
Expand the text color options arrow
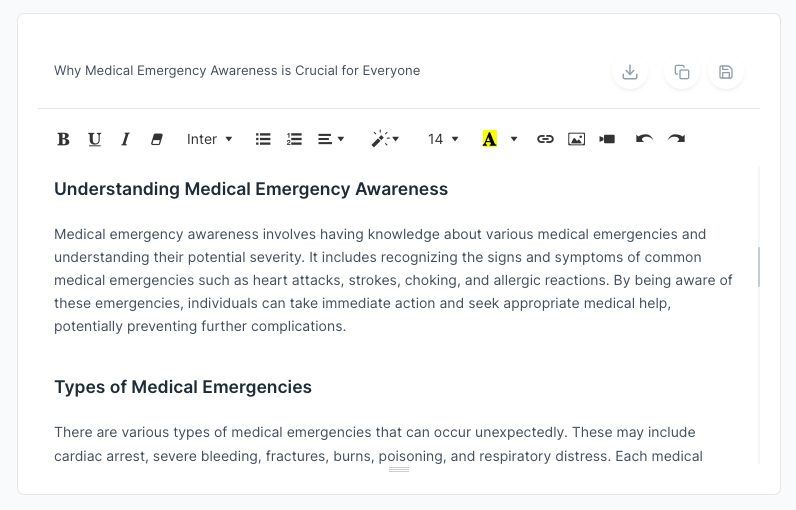pyautogui.click(x=514, y=139)
